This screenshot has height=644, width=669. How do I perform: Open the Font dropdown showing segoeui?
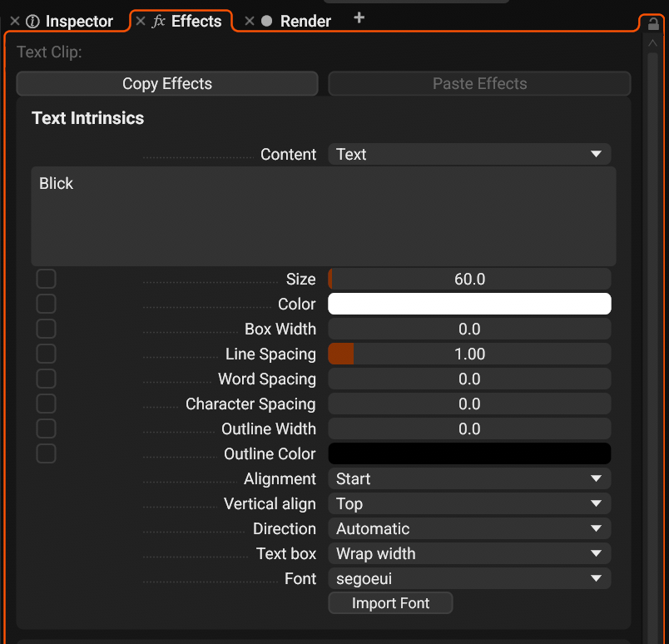pos(469,578)
